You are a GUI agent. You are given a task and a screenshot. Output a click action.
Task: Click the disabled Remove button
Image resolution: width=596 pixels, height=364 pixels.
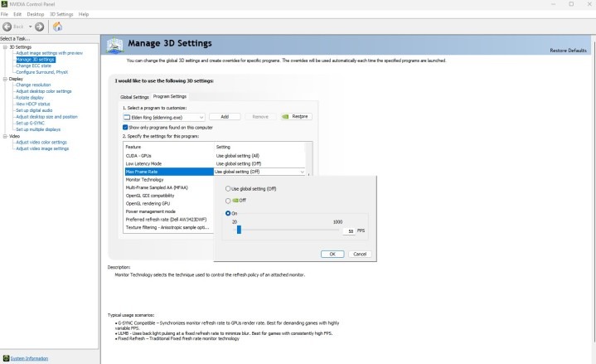(260, 117)
